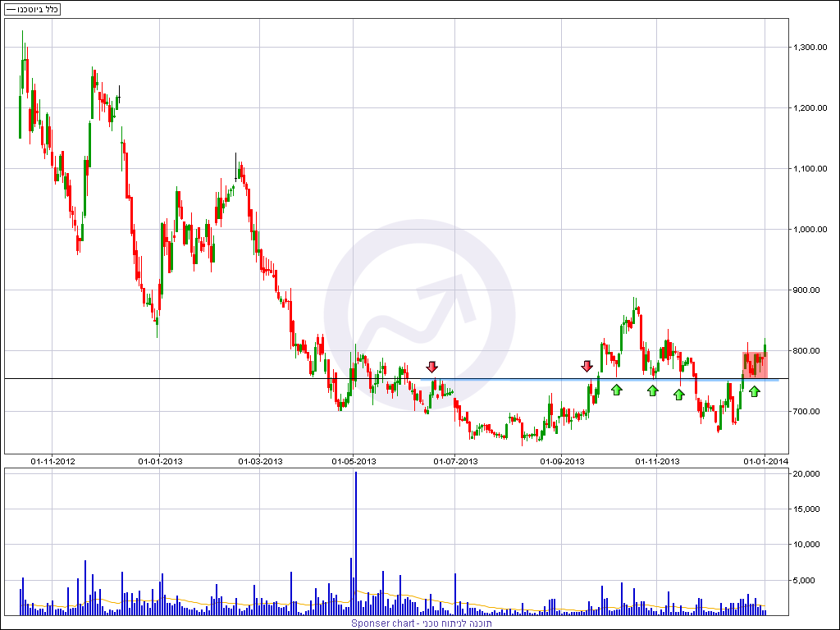Select the 01-05-2013 date label
Screen dimensions: 840x630
click(354, 461)
